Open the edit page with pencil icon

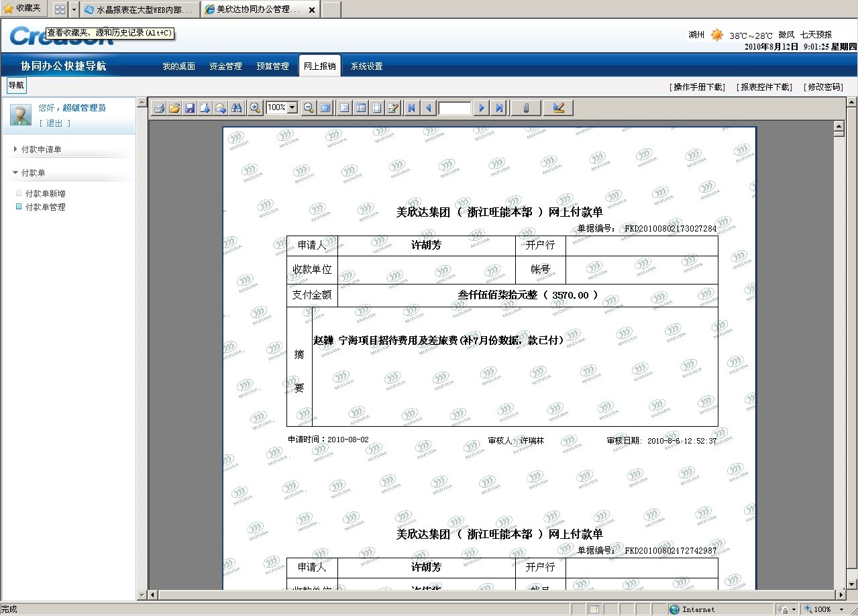[393, 107]
